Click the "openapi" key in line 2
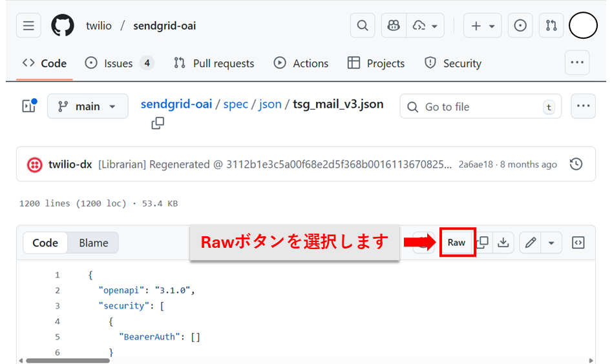612x364 pixels. pyautogui.click(x=121, y=290)
